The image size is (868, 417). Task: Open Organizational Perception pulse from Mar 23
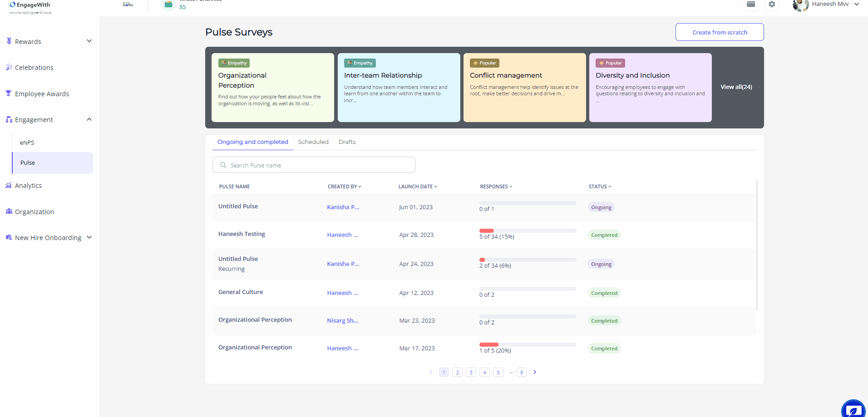coord(255,319)
